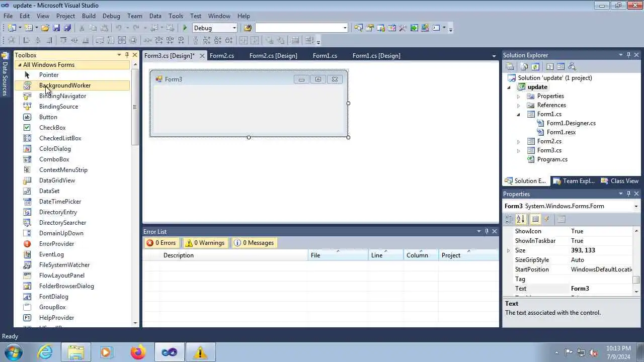Click the Properties grid vertical scrollbar thumb
The image size is (644, 362).
[x=636, y=280]
